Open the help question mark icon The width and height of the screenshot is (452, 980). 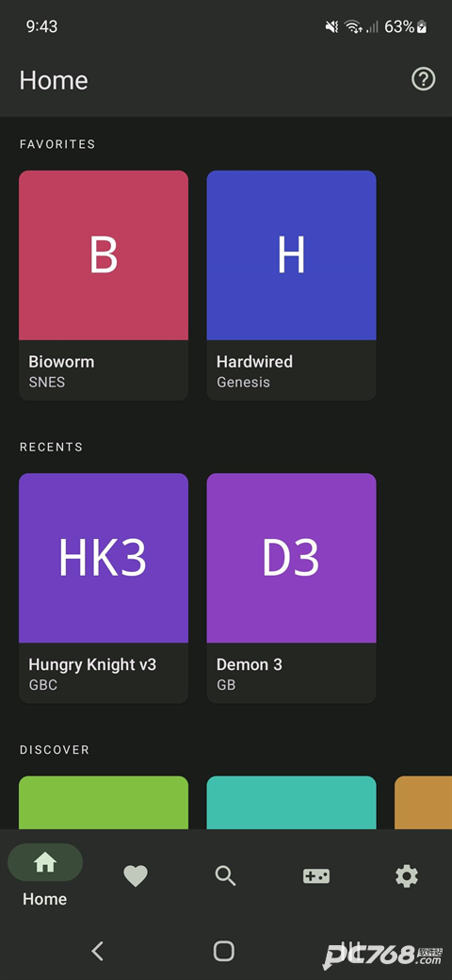424,79
